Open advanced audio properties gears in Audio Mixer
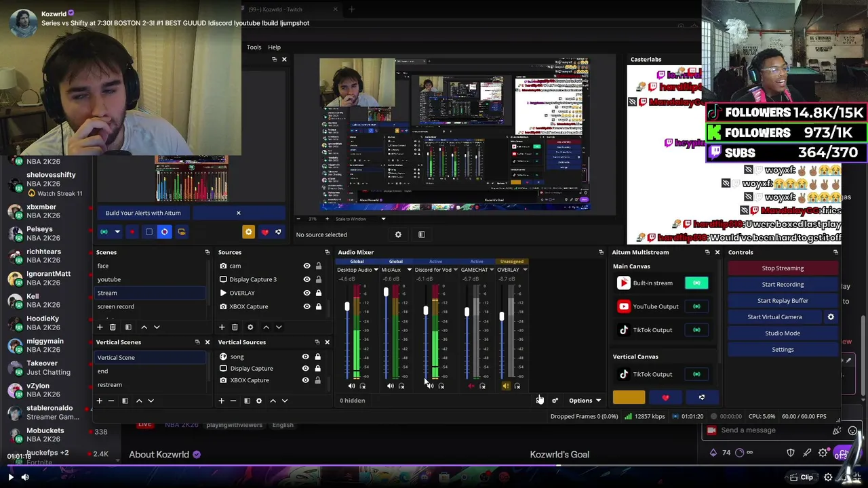868x488 pixels. 555,401
